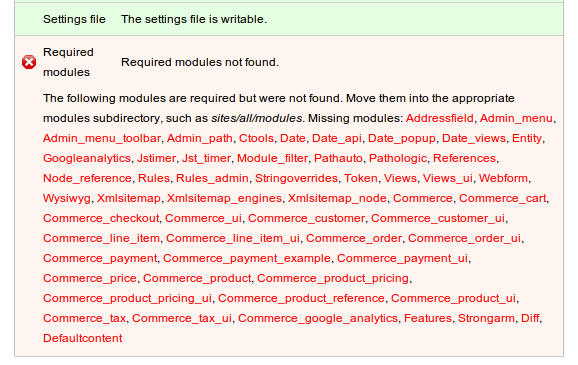Follow the Defaultcontent module link

coord(83,338)
